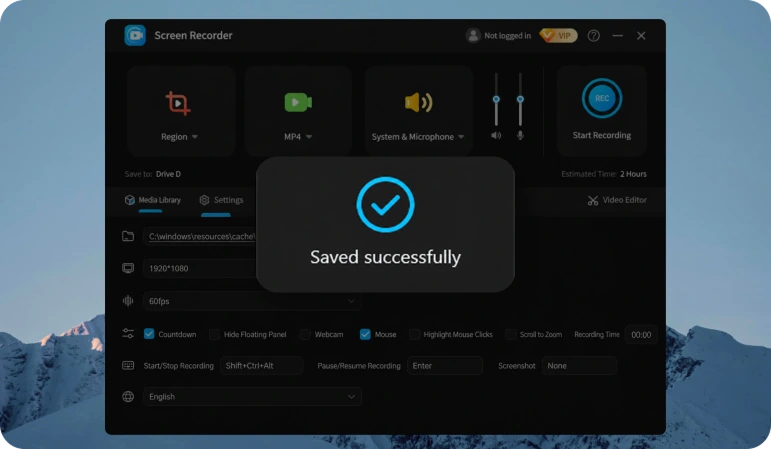Open the 1920*1080 resolution dropdown

click(200, 269)
